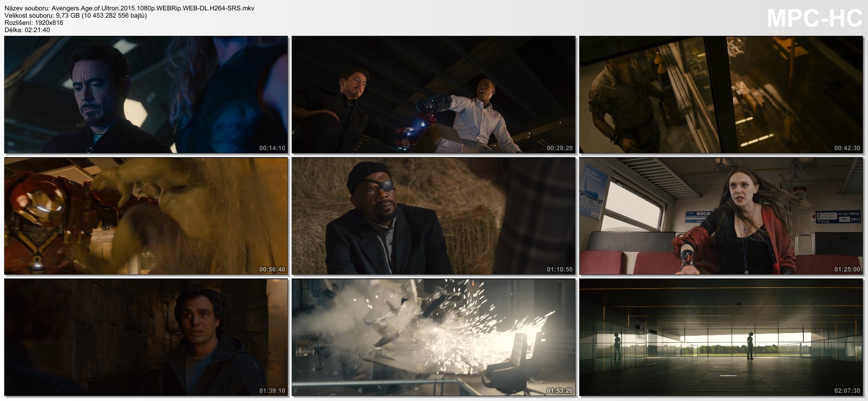Open the Hulkbuster fight thumbnail
The width and height of the screenshot is (868, 401).
coord(146,216)
